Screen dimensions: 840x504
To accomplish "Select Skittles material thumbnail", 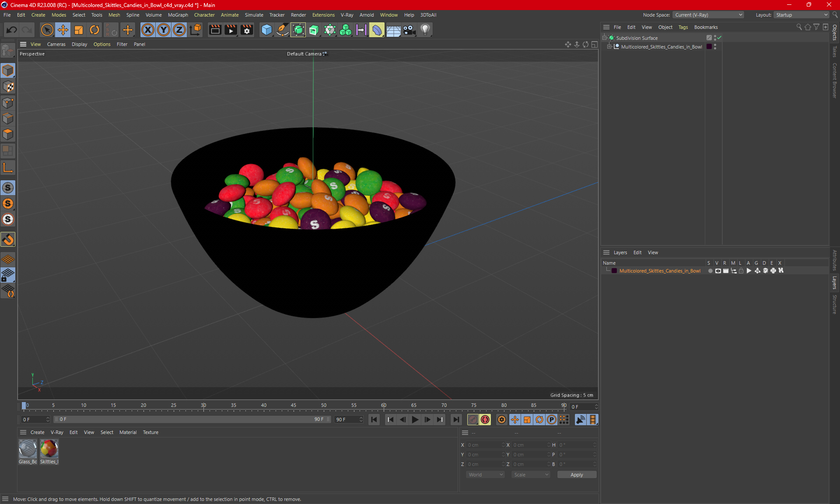I will (x=49, y=449).
